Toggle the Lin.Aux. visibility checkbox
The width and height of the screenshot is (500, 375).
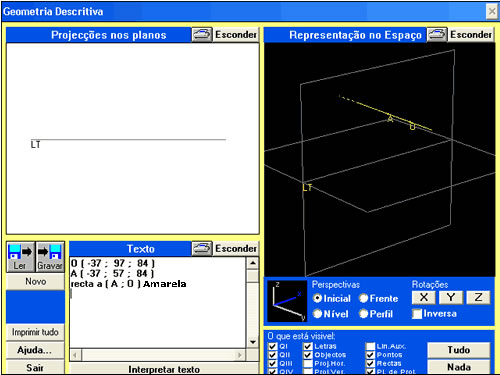[x=370, y=346]
